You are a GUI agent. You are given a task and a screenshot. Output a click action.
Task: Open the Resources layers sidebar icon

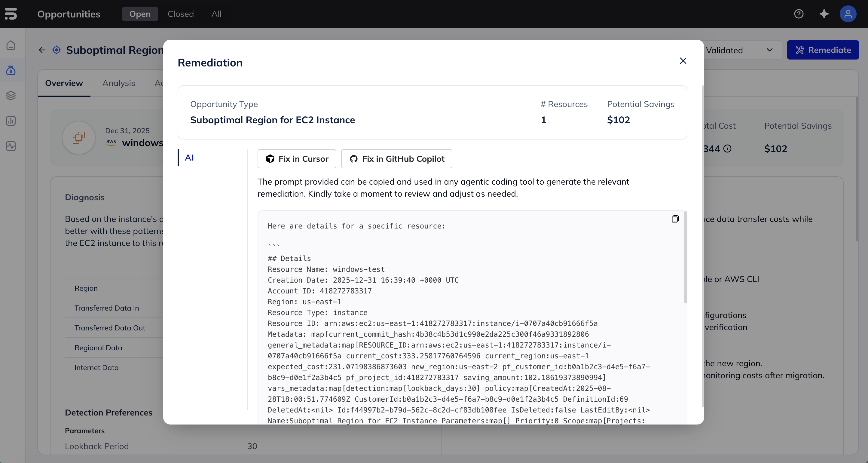(x=11, y=96)
